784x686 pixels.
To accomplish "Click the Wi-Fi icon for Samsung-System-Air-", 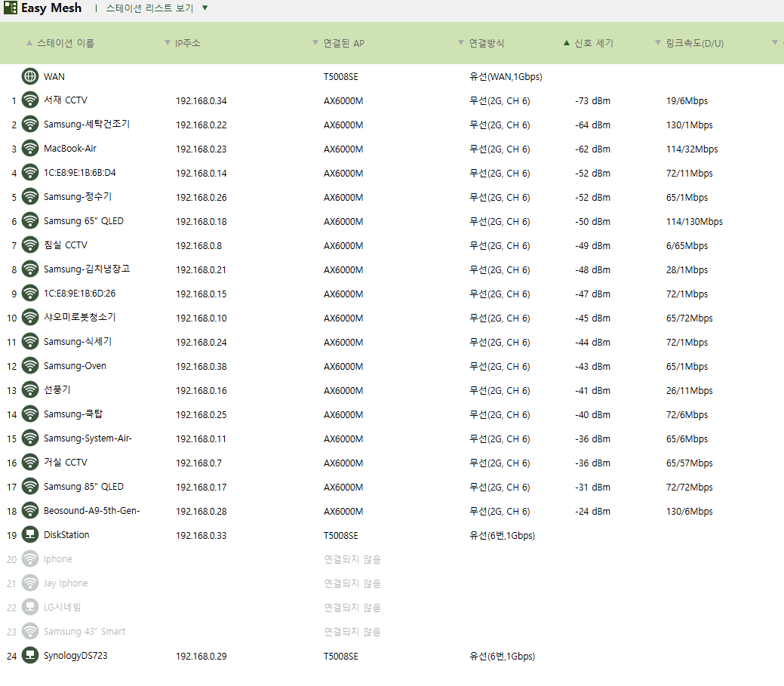I will pos(30,438).
